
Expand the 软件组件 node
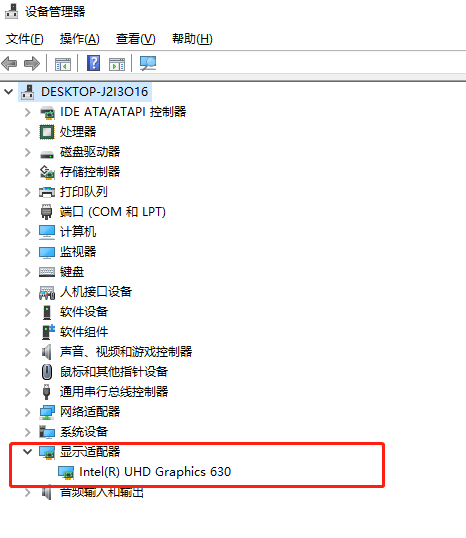[x=27, y=332]
